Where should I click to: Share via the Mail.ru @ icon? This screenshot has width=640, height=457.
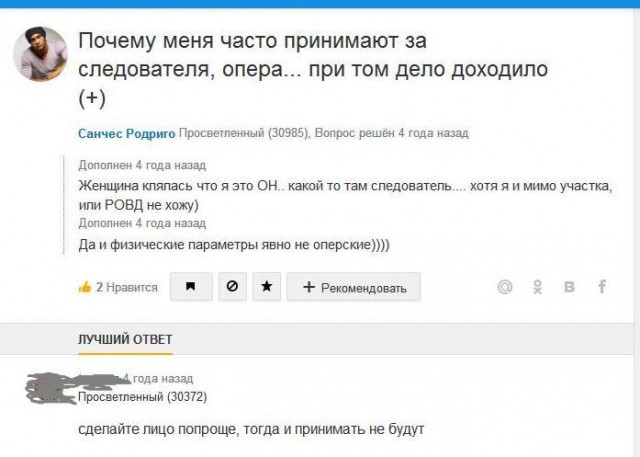(505, 287)
